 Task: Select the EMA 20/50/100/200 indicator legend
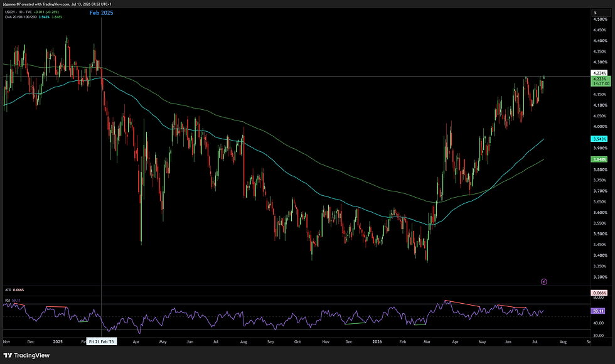coord(21,17)
